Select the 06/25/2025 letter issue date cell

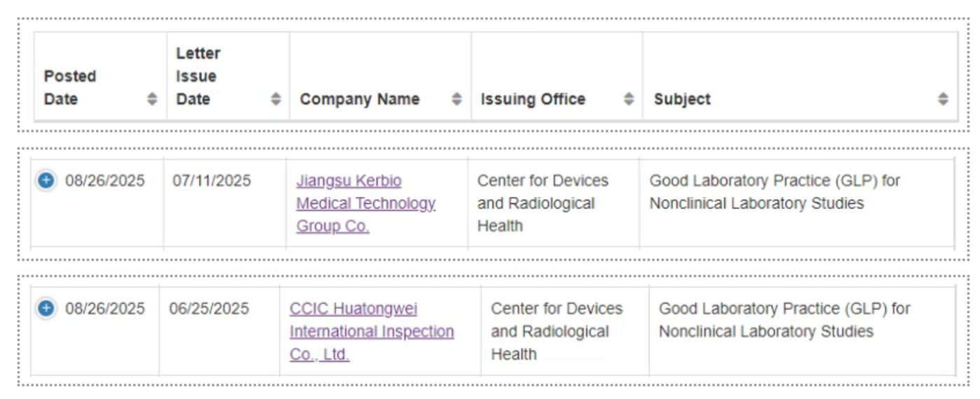coord(209,309)
